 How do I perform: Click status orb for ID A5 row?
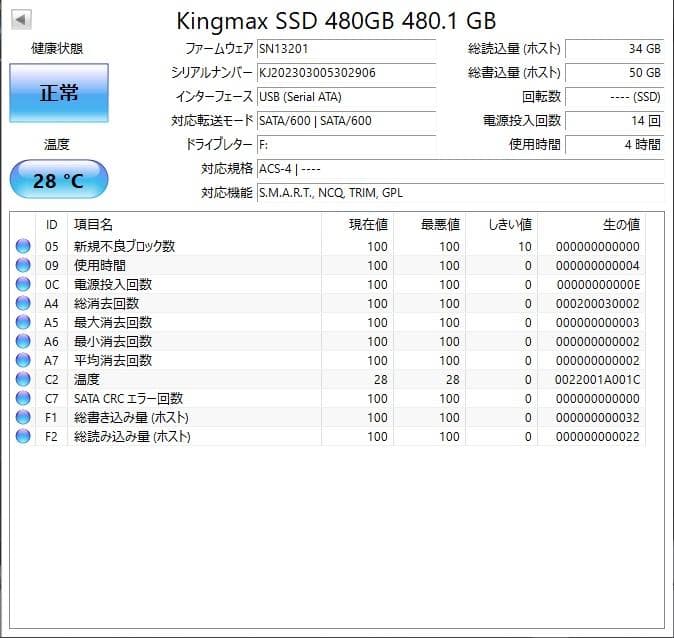23,322
